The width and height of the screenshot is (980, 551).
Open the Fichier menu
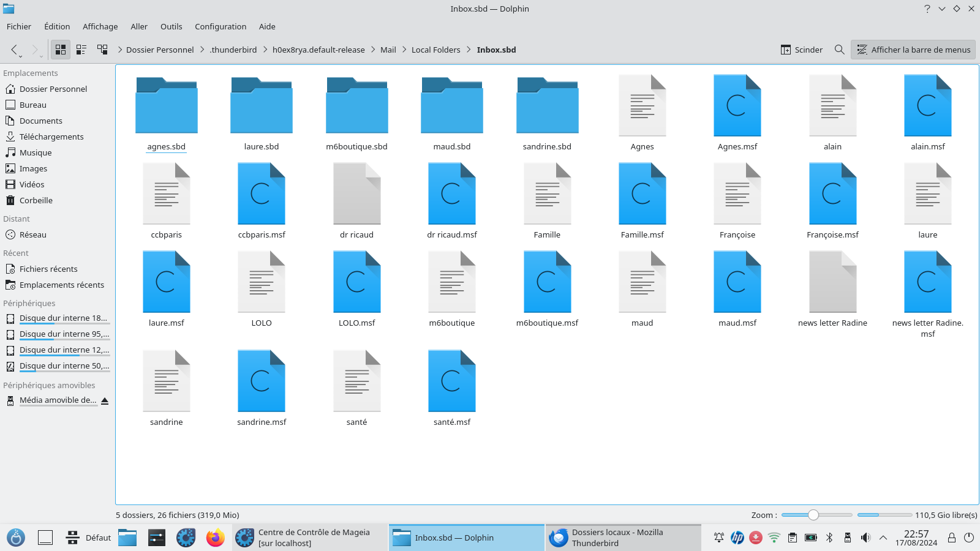pos(19,26)
